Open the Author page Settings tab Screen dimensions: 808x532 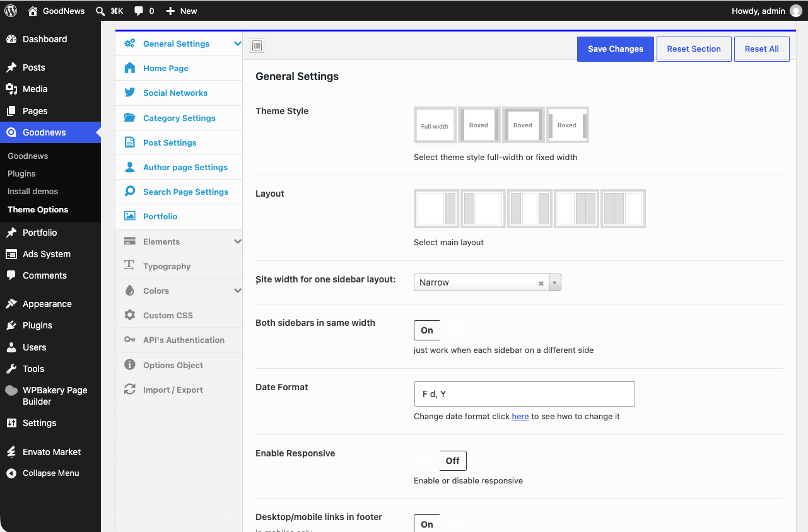pyautogui.click(x=179, y=167)
